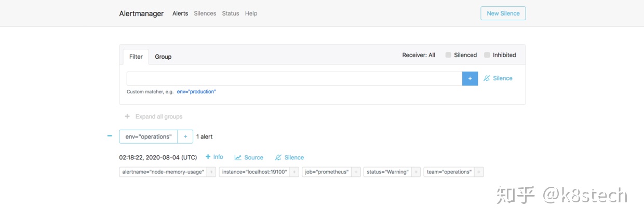The image size is (644, 221).
Task: Add team="operations" to filter via plus
Action: (479, 172)
